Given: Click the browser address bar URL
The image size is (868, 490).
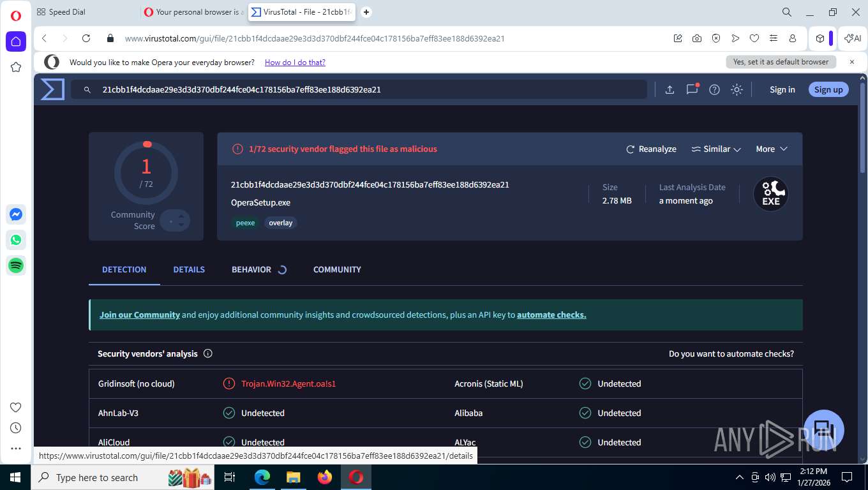Looking at the screenshot, I should tap(315, 38).
